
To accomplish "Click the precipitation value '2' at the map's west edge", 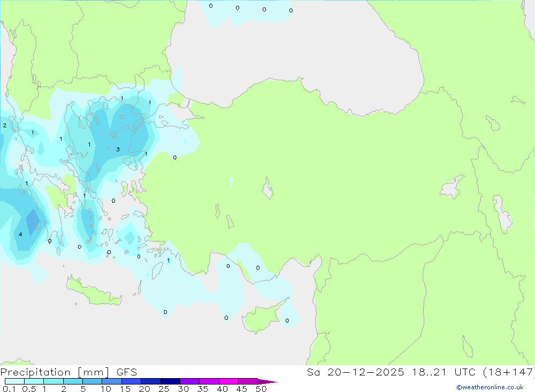I will [5, 126].
